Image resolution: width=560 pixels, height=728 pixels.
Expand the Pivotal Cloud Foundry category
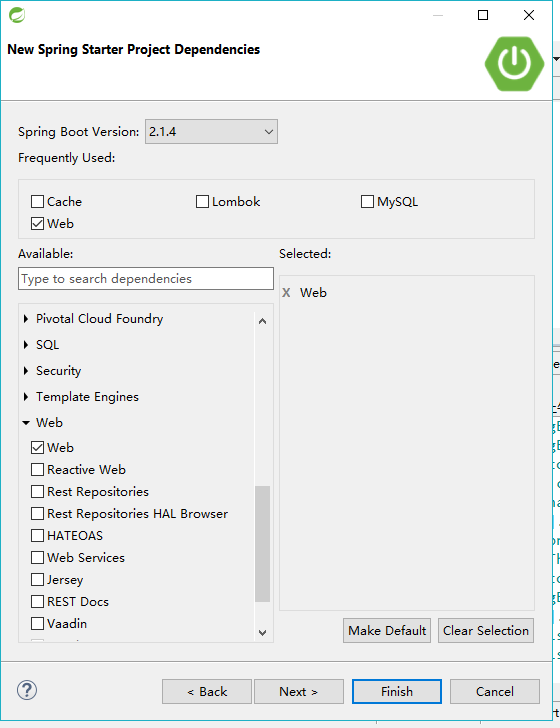coord(26,319)
